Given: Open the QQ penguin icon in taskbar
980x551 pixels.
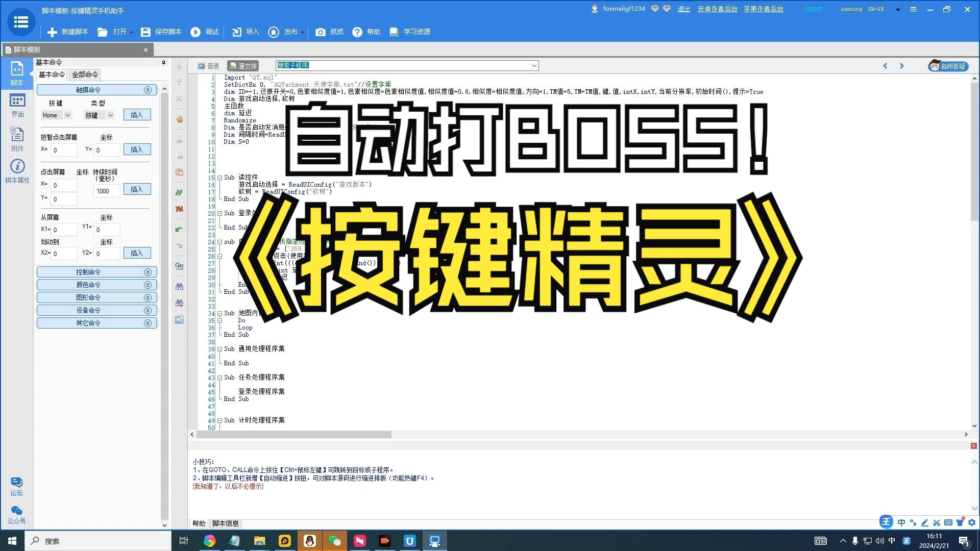Looking at the screenshot, I should [309, 541].
